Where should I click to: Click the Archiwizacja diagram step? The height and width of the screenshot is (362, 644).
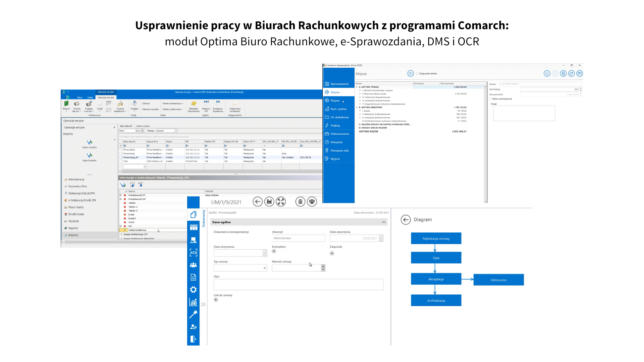(x=436, y=300)
